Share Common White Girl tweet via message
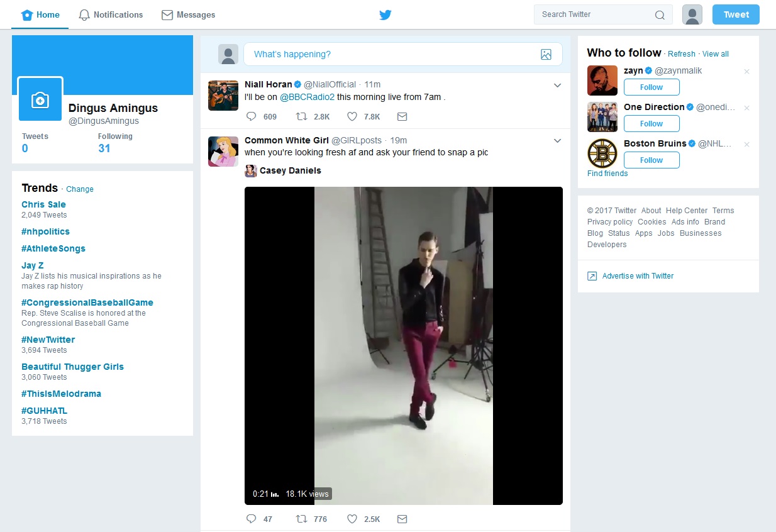This screenshot has height=532, width=776. coord(402,519)
